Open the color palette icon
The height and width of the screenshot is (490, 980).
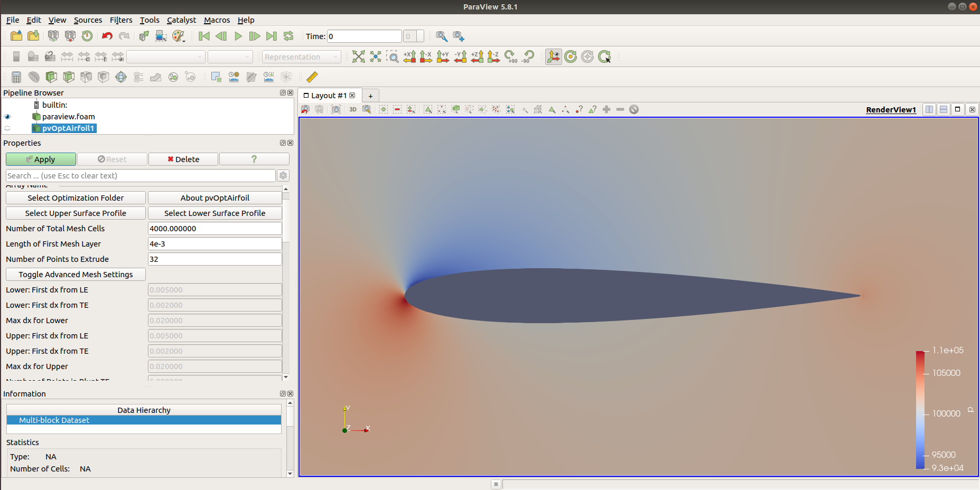pos(179,36)
